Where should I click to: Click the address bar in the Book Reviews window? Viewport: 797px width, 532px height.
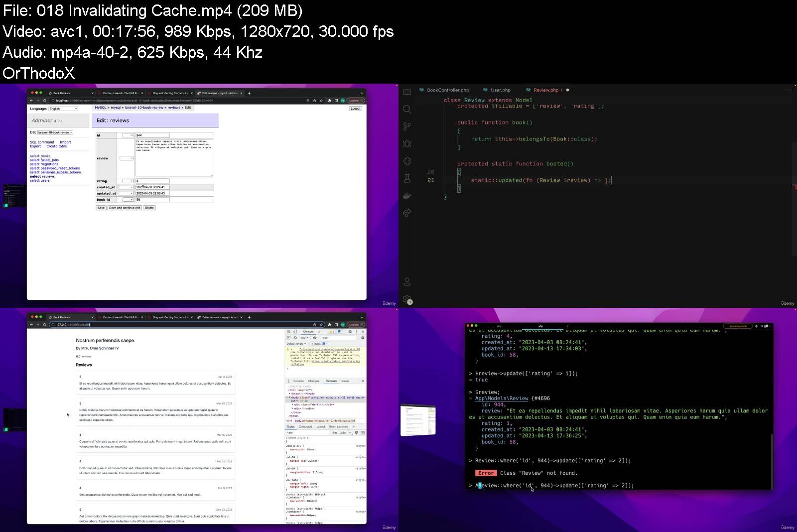(187, 325)
